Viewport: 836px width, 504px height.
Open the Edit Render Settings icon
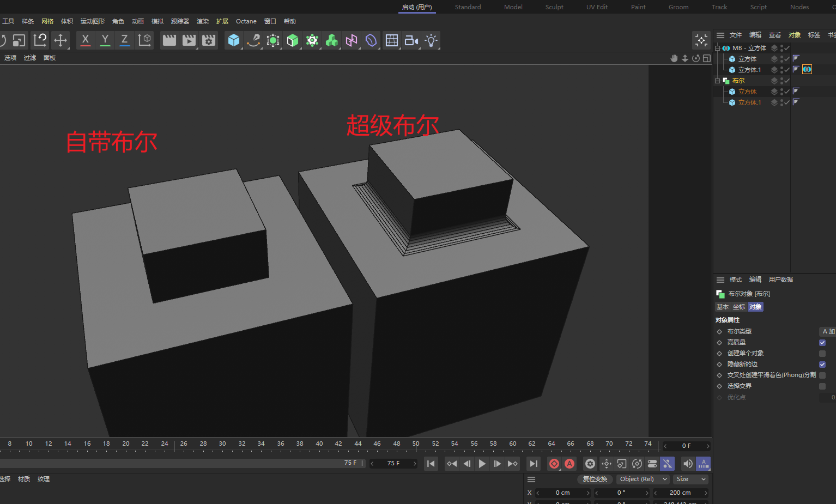tap(209, 40)
